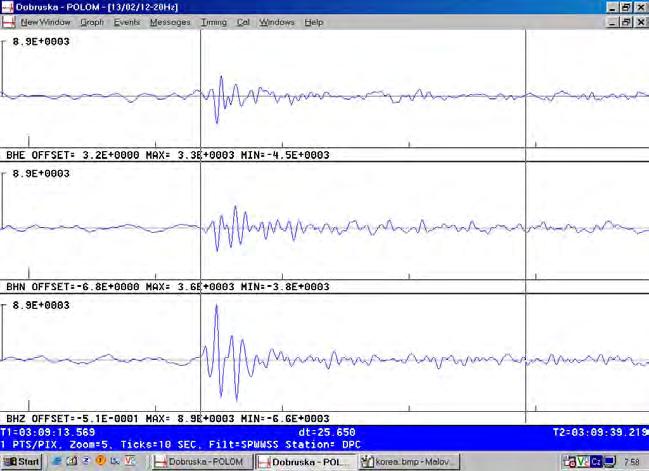The image size is (649, 471).
Task: Click 8.9E+0003 scale label in BHZ panel
Action: pyautogui.click(x=41, y=305)
